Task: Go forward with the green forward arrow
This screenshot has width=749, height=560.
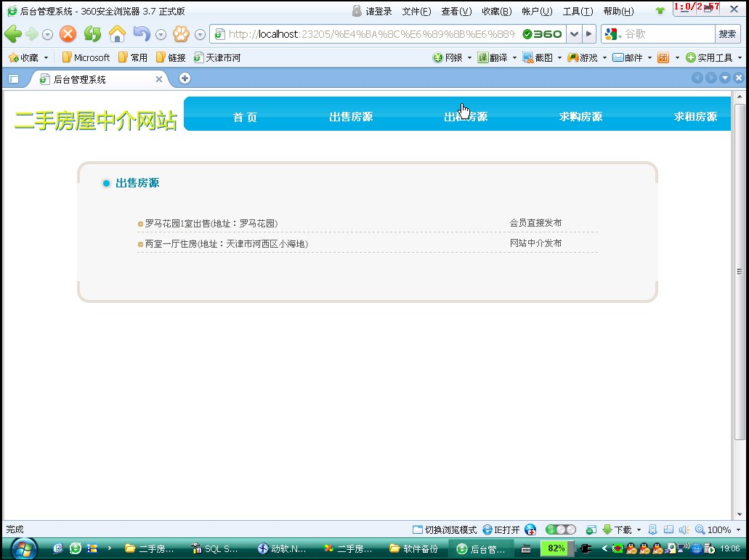Action: click(32, 34)
